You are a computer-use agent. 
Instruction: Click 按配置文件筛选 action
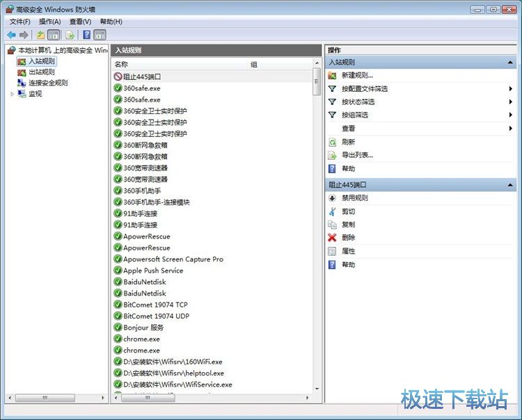[365, 89]
